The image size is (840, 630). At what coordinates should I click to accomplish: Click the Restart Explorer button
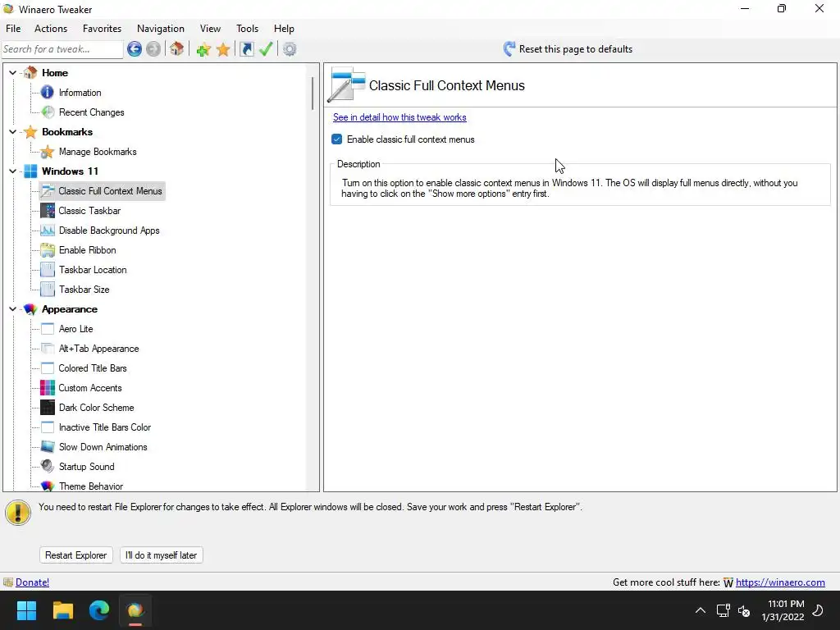tap(76, 555)
